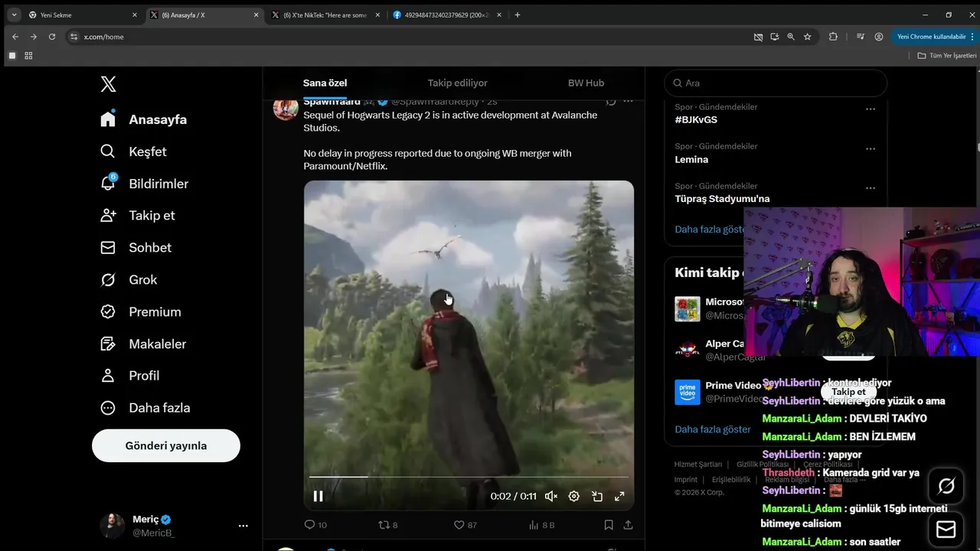Click the x.com/home address bar

click(103, 37)
